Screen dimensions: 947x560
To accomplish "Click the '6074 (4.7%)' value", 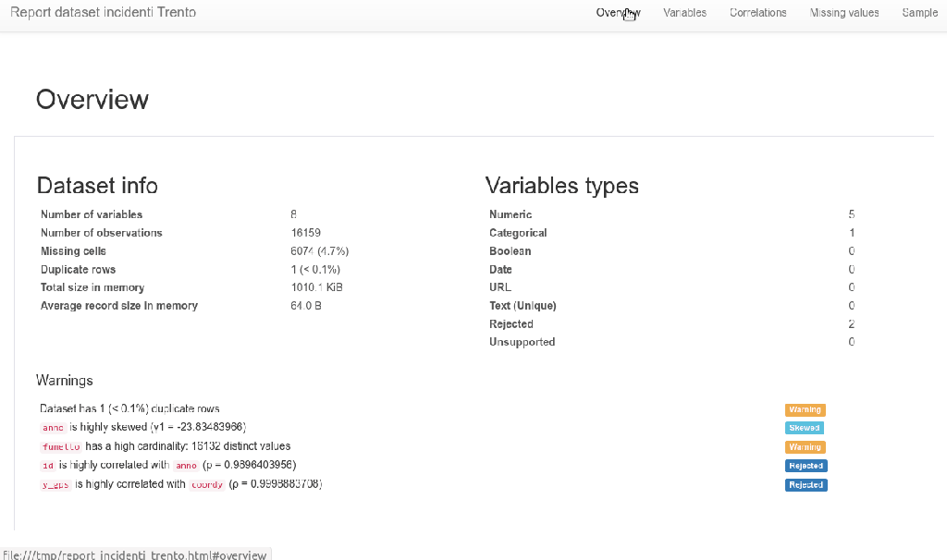I will click(319, 251).
